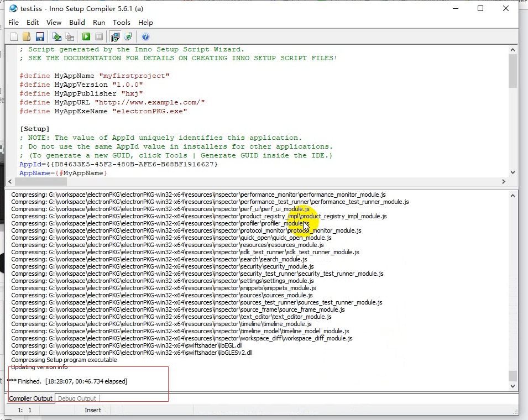Open help via blue question mark
The image size is (528, 420).
pos(145,36)
